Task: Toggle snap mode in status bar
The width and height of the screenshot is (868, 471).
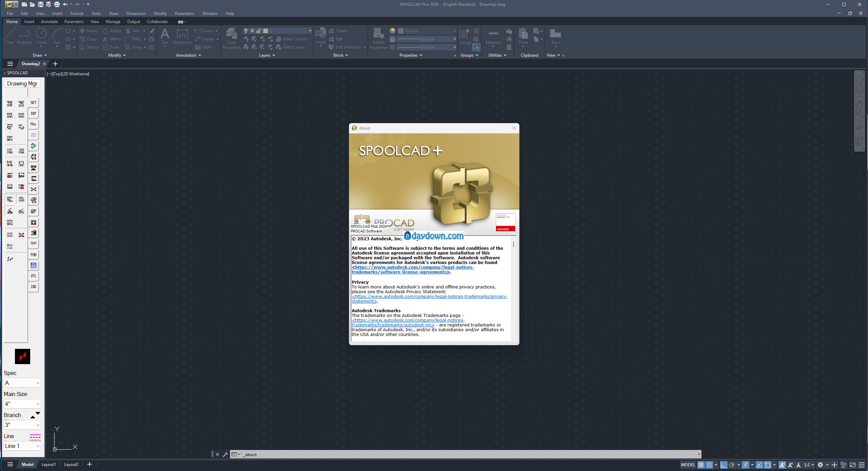Action: click(x=709, y=465)
